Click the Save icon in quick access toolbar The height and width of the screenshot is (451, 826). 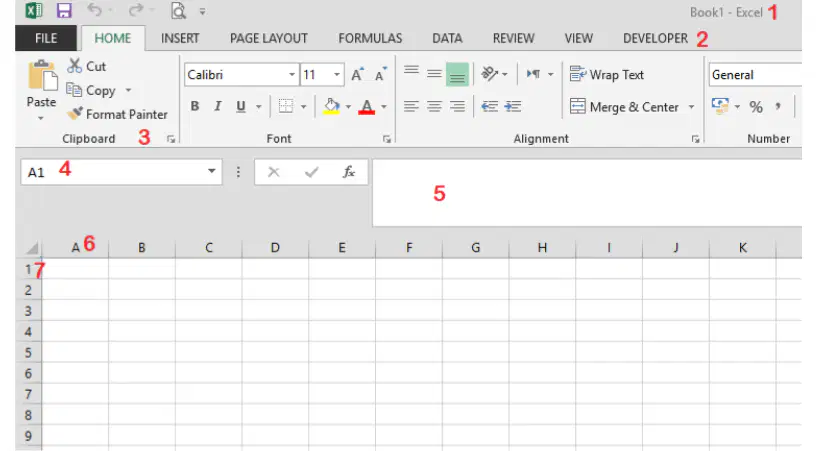click(x=64, y=11)
